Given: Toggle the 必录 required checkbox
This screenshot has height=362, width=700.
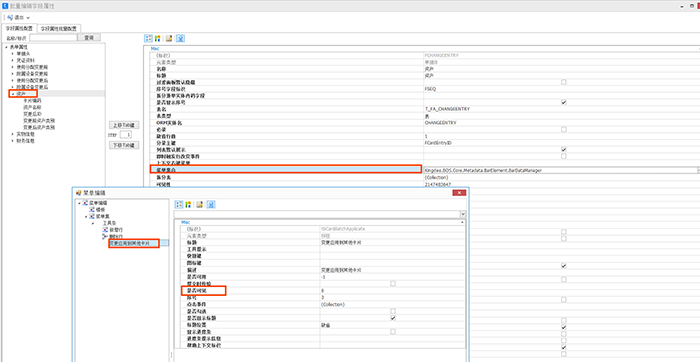Looking at the screenshot, I should point(564,129).
